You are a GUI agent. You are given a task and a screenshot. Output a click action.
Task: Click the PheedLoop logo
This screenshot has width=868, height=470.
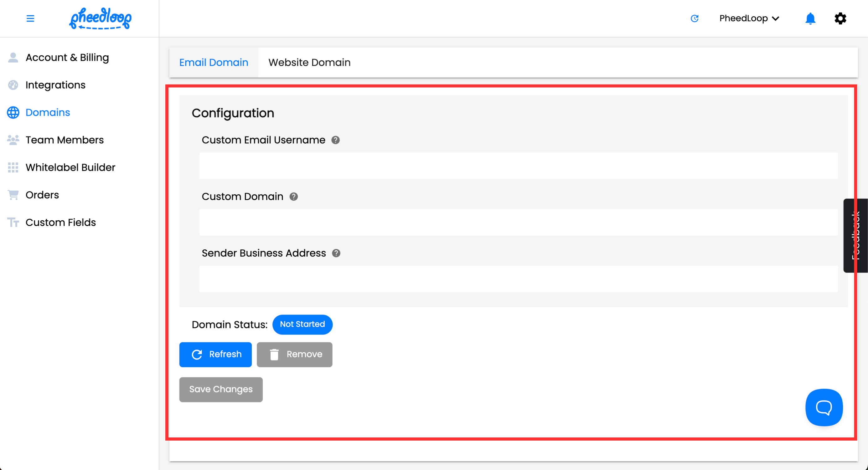point(101,18)
